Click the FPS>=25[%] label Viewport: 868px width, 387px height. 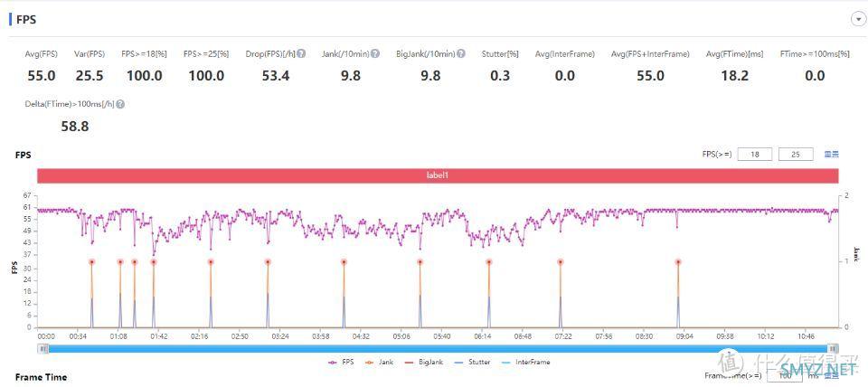(206, 53)
